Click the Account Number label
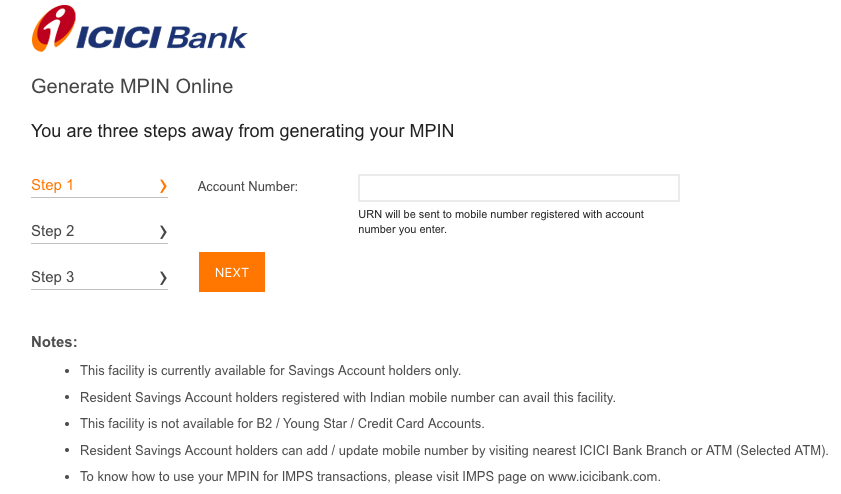The width and height of the screenshot is (841, 494). click(x=248, y=186)
